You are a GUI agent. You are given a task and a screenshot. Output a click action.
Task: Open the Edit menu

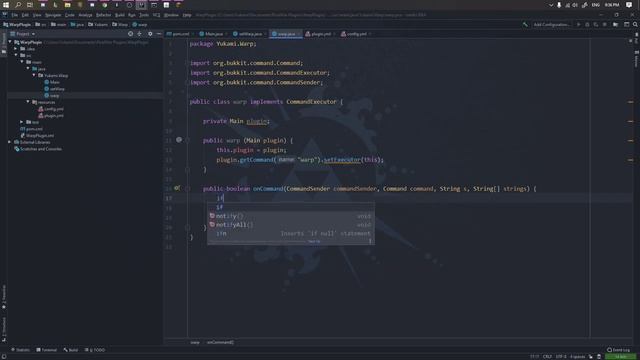[25, 15]
